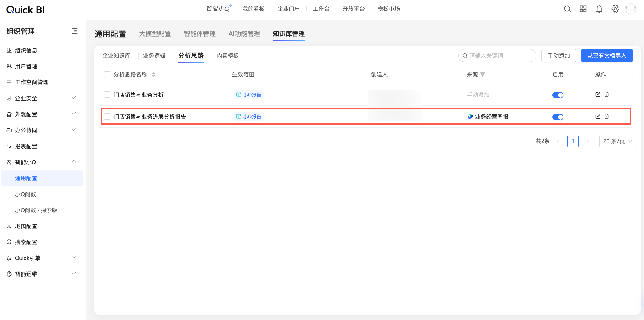644x320 pixels.
Task: Click the 报表配置 icon
Action: tap(9, 146)
